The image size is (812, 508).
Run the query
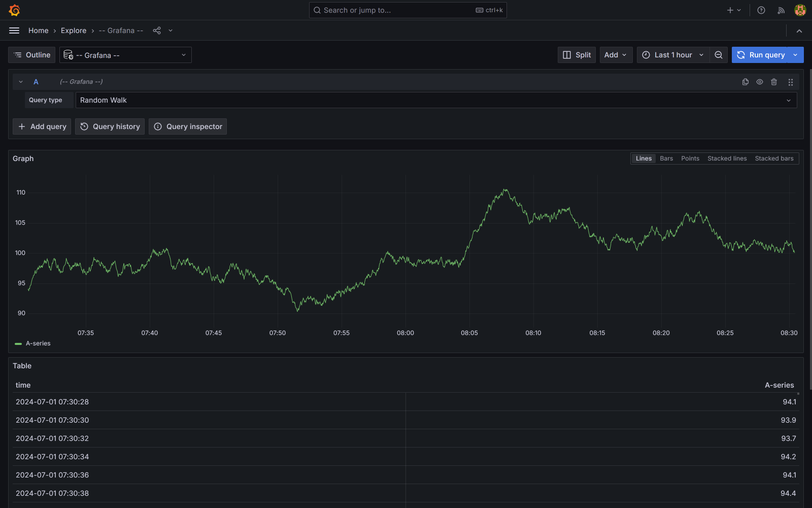760,55
